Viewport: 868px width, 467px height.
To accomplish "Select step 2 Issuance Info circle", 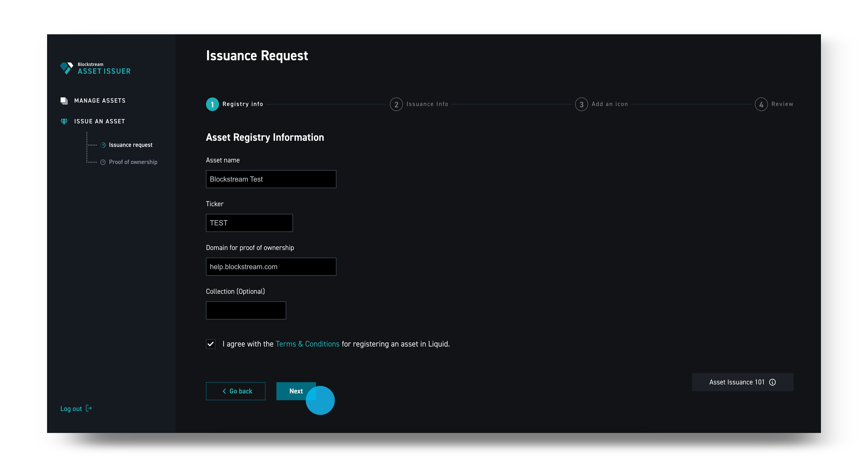I will tap(396, 104).
